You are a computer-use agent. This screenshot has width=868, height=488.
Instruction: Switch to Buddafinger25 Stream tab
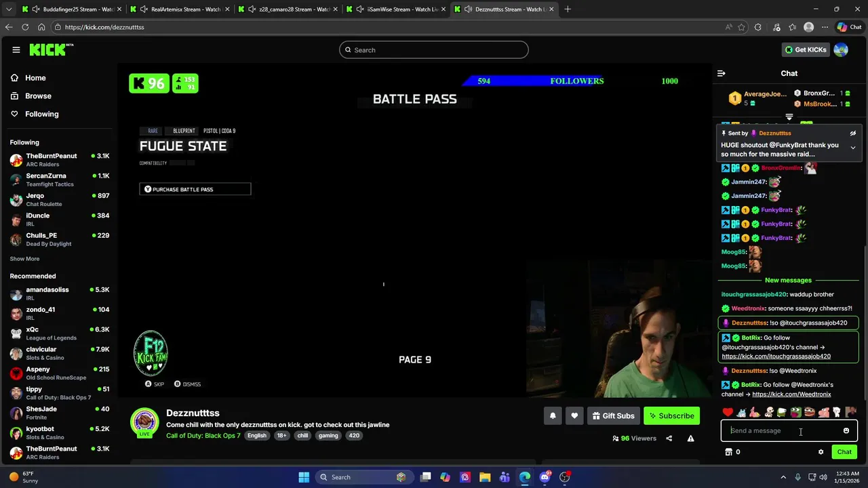(x=69, y=9)
